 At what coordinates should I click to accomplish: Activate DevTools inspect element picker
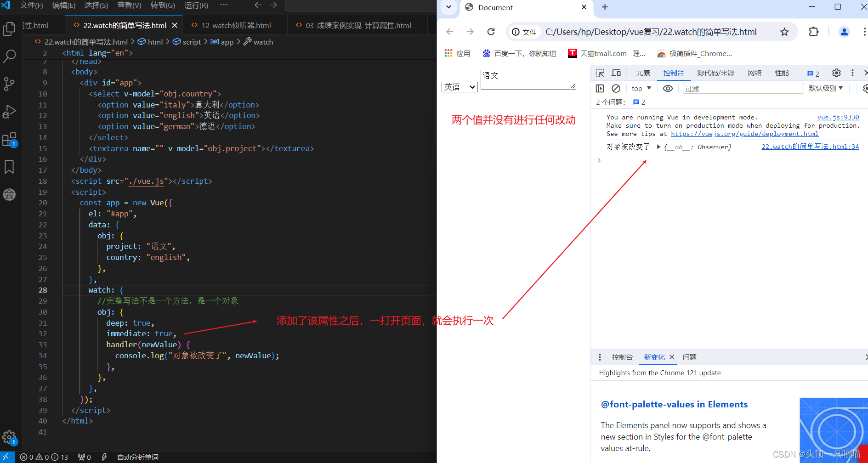click(600, 73)
